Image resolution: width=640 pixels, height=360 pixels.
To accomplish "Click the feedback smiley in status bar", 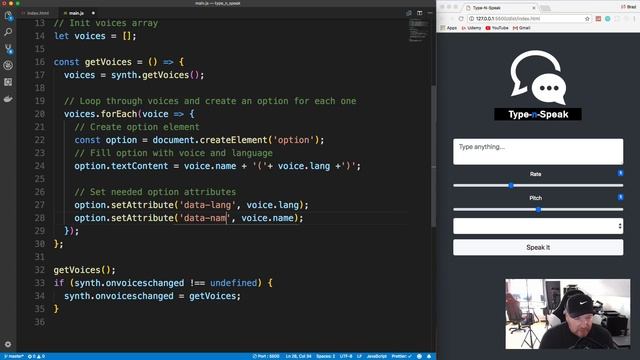I will pos(419,356).
